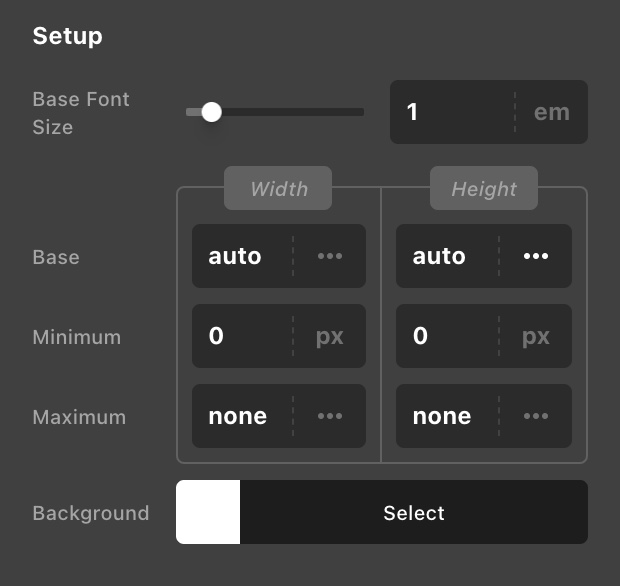Open unit options for Maximum Width
Image resolution: width=620 pixels, height=586 pixels.
click(330, 416)
